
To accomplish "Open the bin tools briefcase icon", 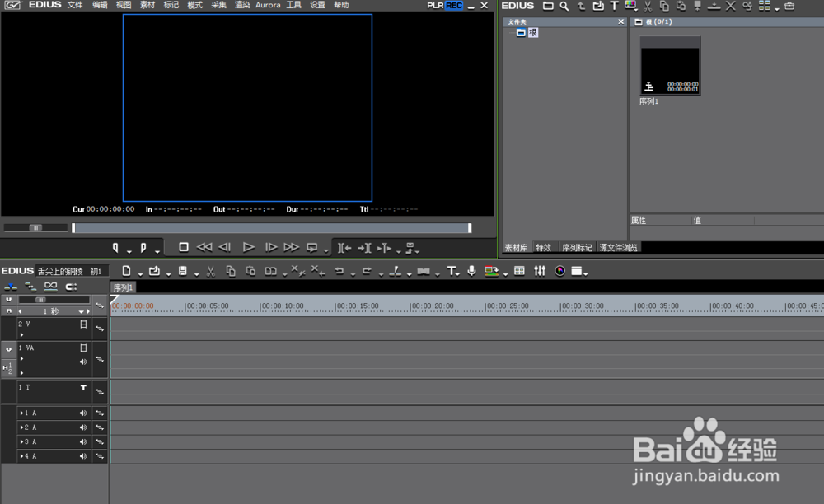I will [789, 6].
